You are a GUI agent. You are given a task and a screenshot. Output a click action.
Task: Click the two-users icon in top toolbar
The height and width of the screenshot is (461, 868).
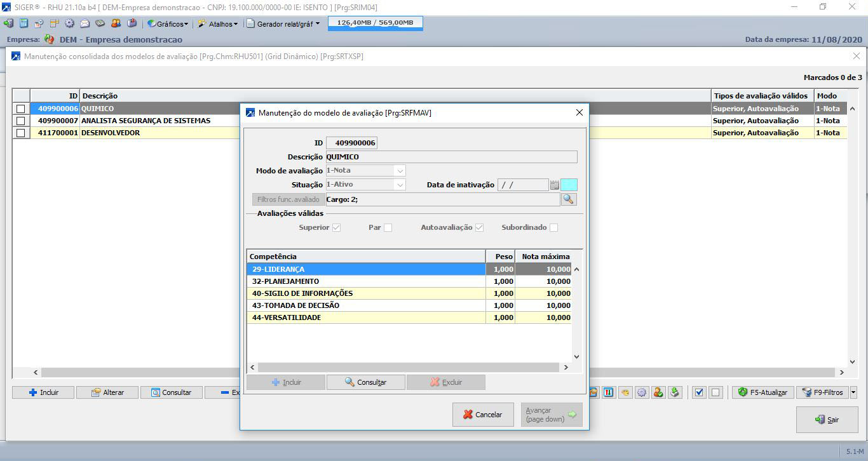[x=116, y=23]
